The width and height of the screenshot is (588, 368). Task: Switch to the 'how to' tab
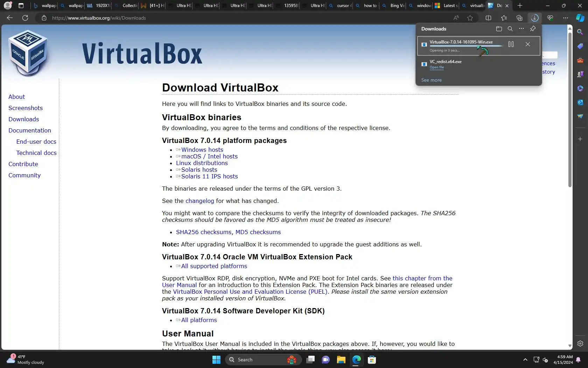click(366, 6)
